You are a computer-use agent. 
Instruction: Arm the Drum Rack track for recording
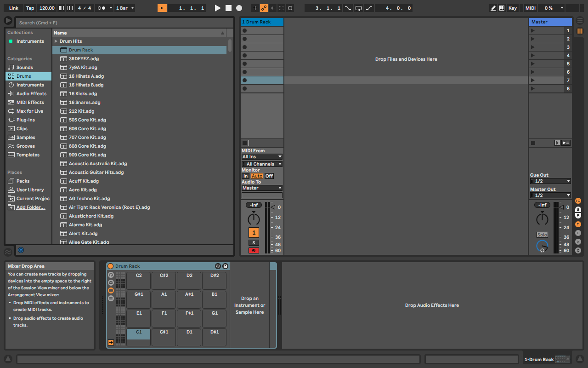click(x=254, y=250)
